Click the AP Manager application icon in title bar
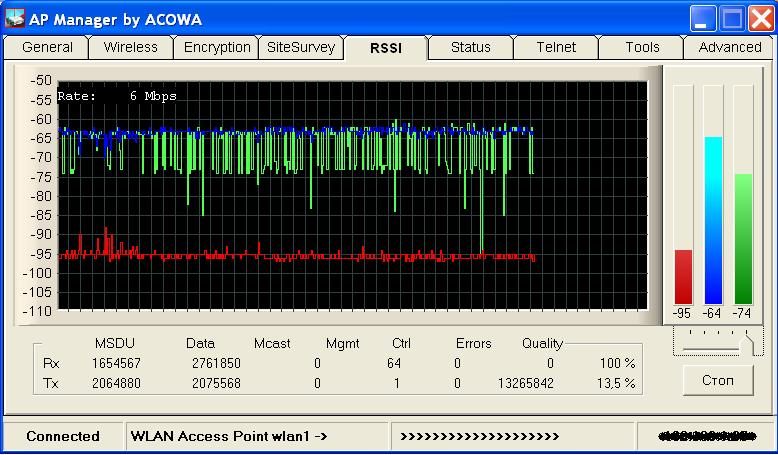778x455 pixels. [x=14, y=18]
